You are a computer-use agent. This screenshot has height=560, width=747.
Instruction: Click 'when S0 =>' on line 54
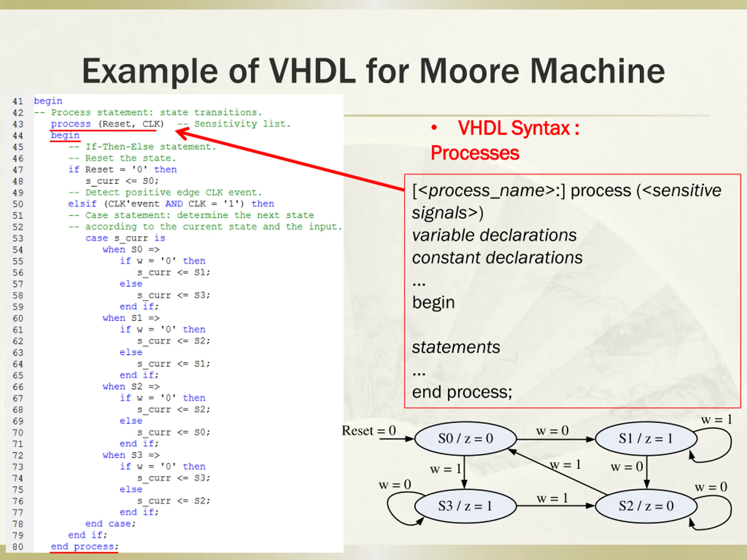pyautogui.click(x=131, y=249)
